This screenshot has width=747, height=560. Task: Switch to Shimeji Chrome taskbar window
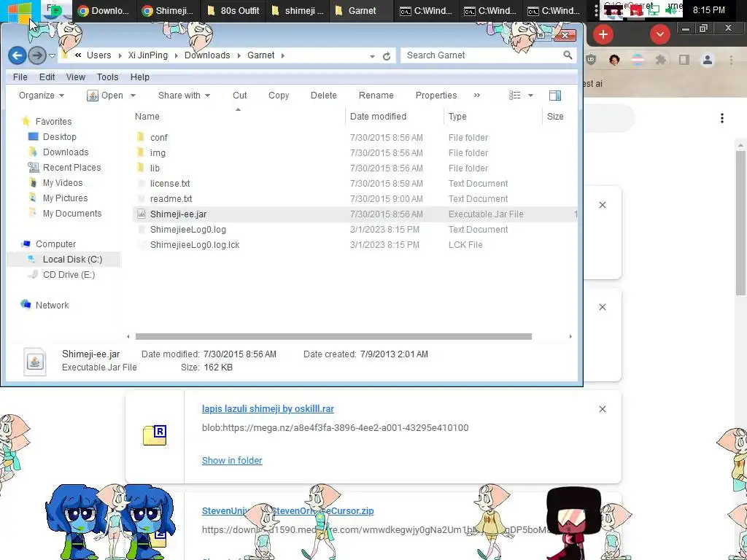[168, 10]
